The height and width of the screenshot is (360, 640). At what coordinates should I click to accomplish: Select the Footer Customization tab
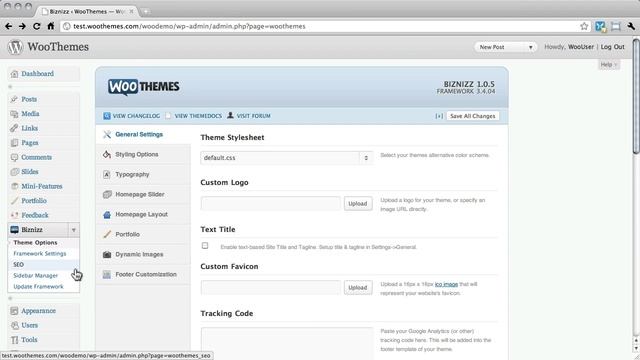click(143, 274)
